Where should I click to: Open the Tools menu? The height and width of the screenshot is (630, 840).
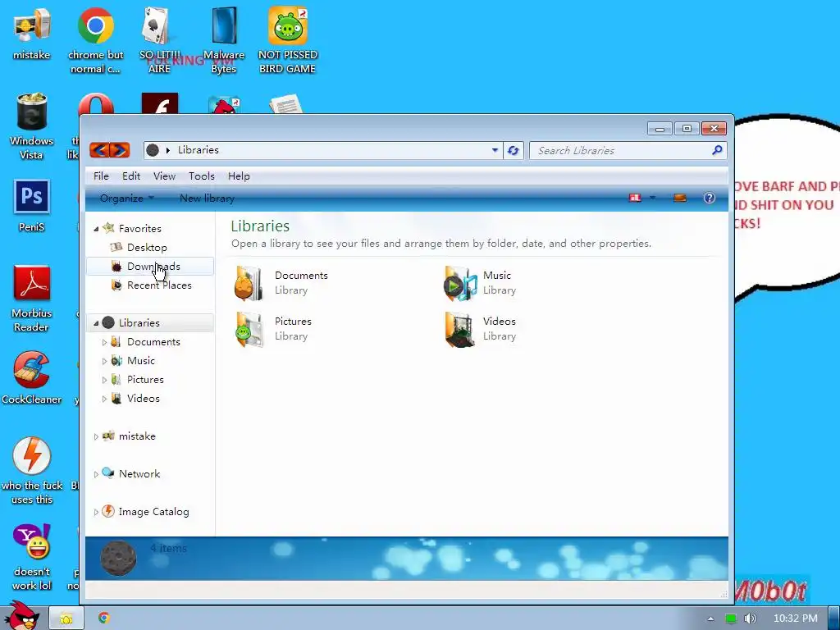(202, 176)
